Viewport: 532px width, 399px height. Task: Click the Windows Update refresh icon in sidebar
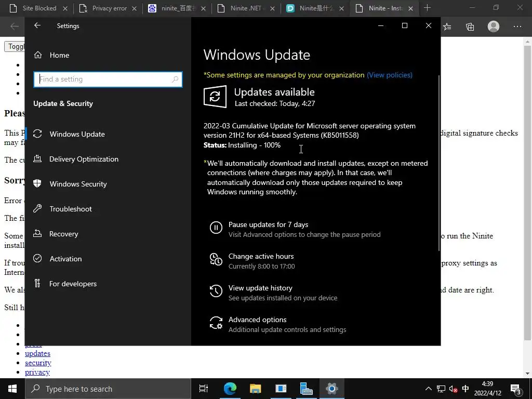pyautogui.click(x=37, y=134)
